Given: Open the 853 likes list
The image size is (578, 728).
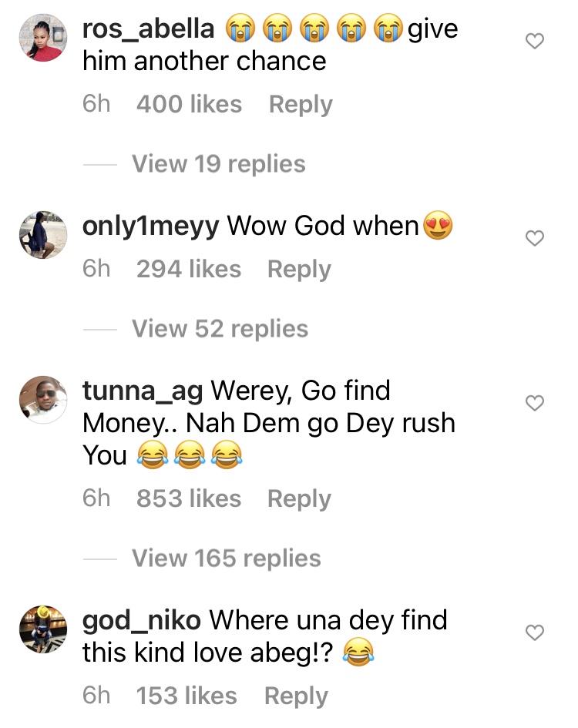Looking at the screenshot, I should click(189, 499).
